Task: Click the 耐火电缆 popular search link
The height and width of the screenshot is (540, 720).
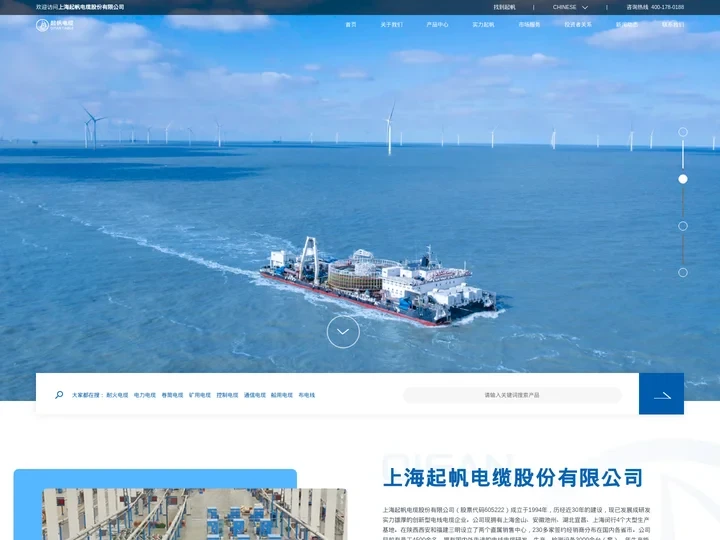Action: click(117, 395)
